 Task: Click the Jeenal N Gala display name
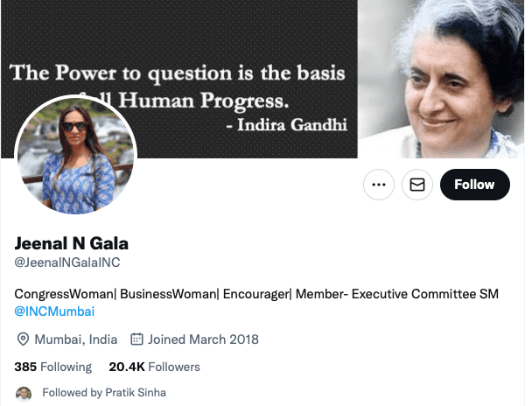(x=71, y=243)
